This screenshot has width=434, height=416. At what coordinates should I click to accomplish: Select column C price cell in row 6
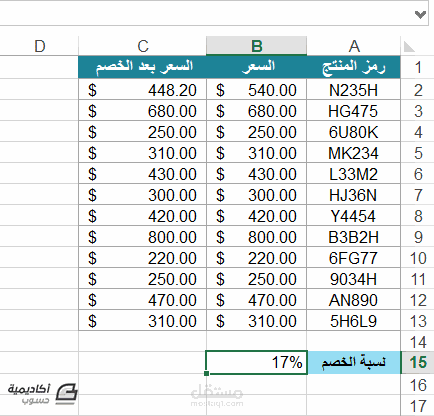(x=143, y=174)
